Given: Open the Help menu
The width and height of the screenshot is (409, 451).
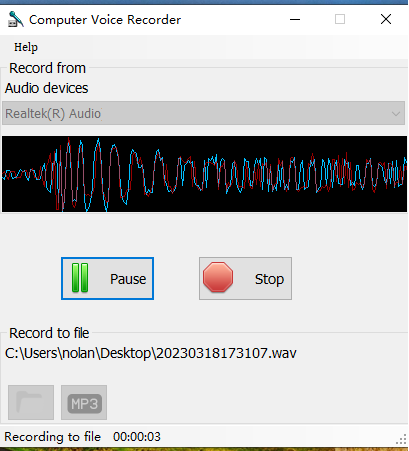Looking at the screenshot, I should click(x=26, y=47).
